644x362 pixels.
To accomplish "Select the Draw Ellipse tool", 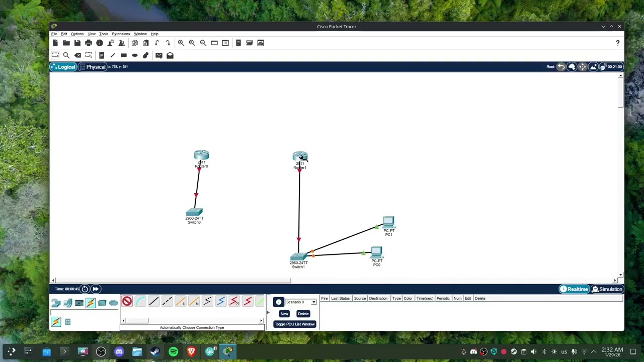I will click(x=135, y=55).
